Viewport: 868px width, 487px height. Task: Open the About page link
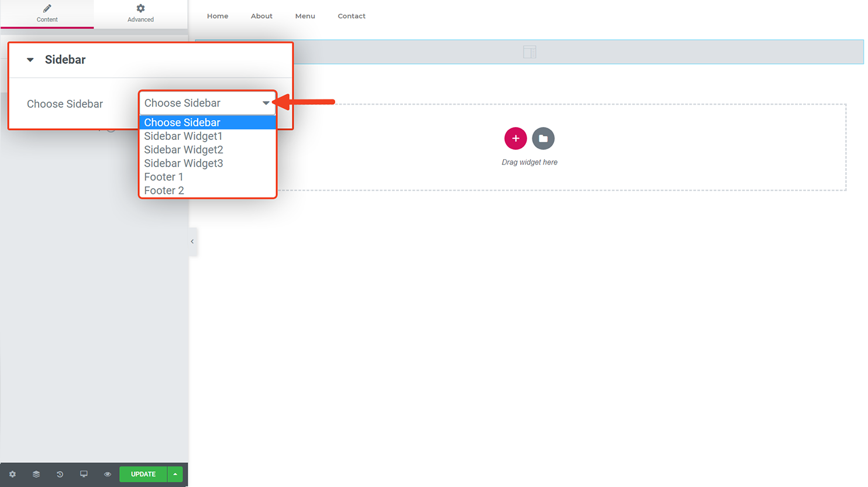(x=261, y=16)
